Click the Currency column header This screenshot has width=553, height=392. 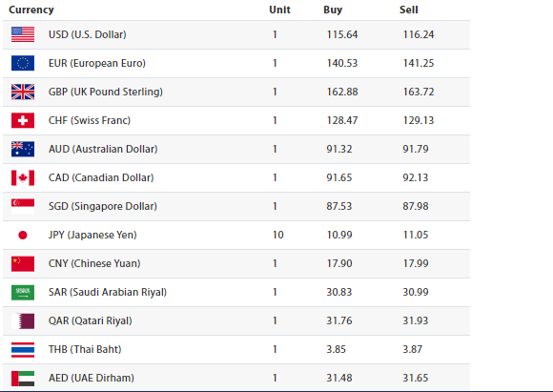pyautogui.click(x=31, y=10)
